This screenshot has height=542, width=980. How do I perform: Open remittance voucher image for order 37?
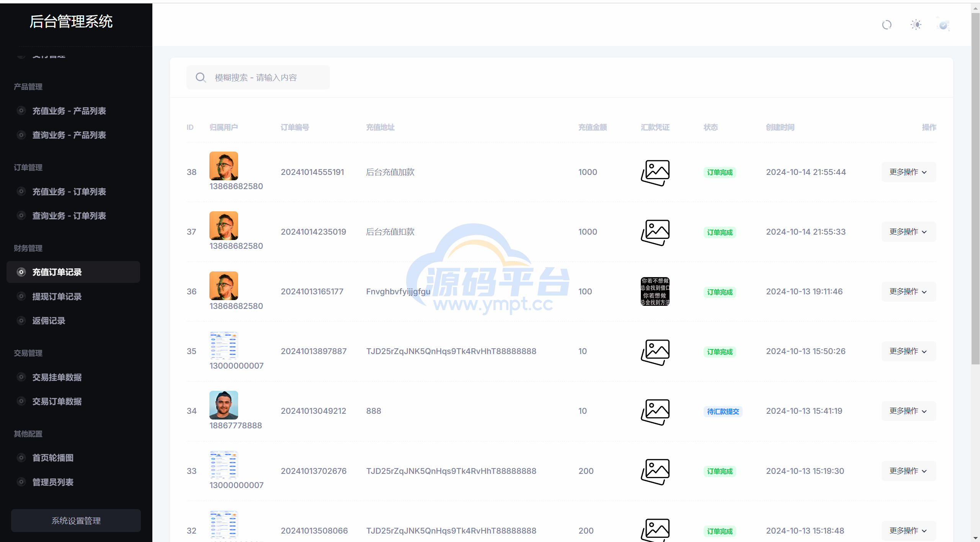(655, 232)
